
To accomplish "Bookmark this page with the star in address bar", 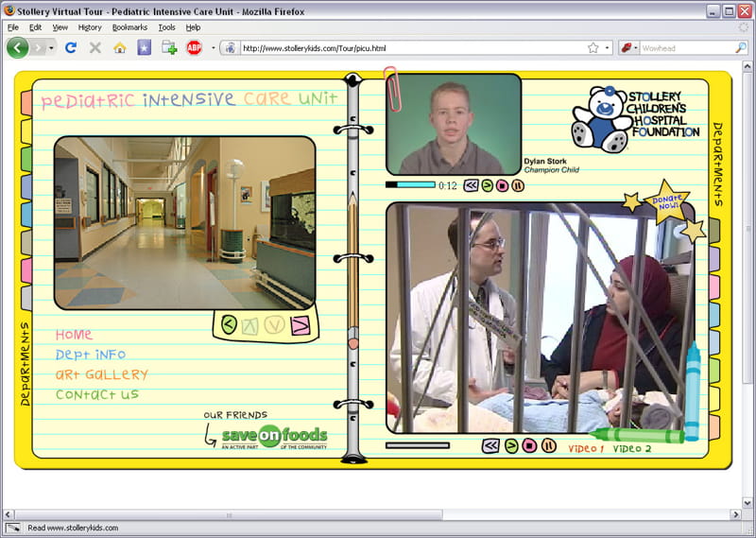I will 593,48.
